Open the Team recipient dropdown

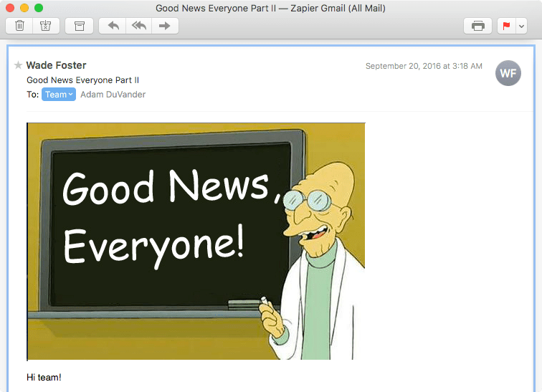[59, 95]
